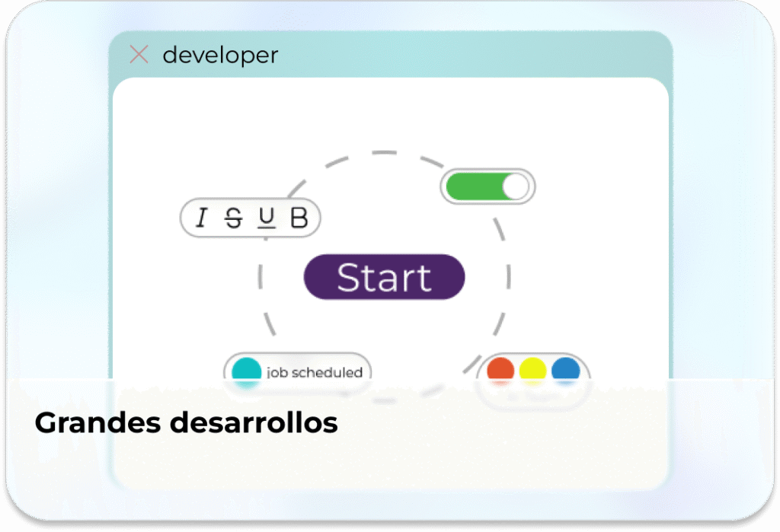This screenshot has width=780, height=532.
Task: Click the "job scheduled" label text
Action: point(314,372)
